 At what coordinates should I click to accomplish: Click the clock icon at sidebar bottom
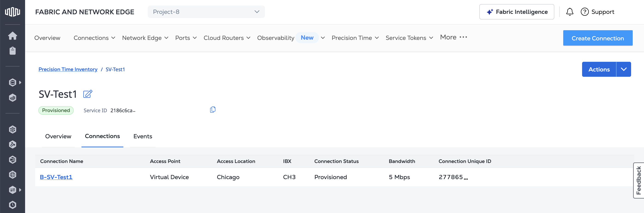tap(12, 205)
